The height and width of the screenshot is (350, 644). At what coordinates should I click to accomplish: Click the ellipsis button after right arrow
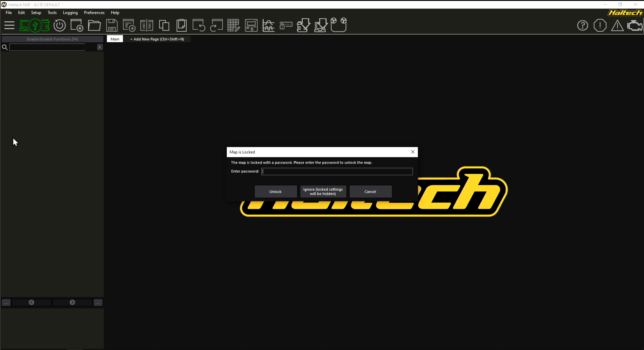point(98,303)
